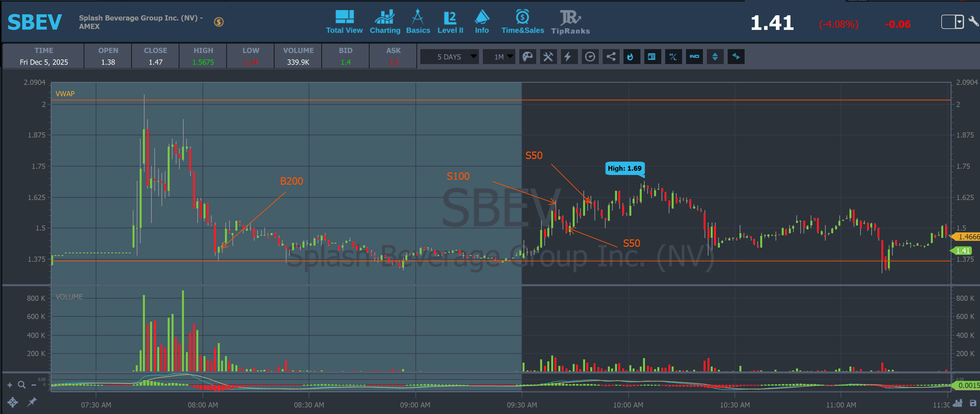Click the wrench settings icon top right
The image size is (980, 414).
[x=973, y=21]
